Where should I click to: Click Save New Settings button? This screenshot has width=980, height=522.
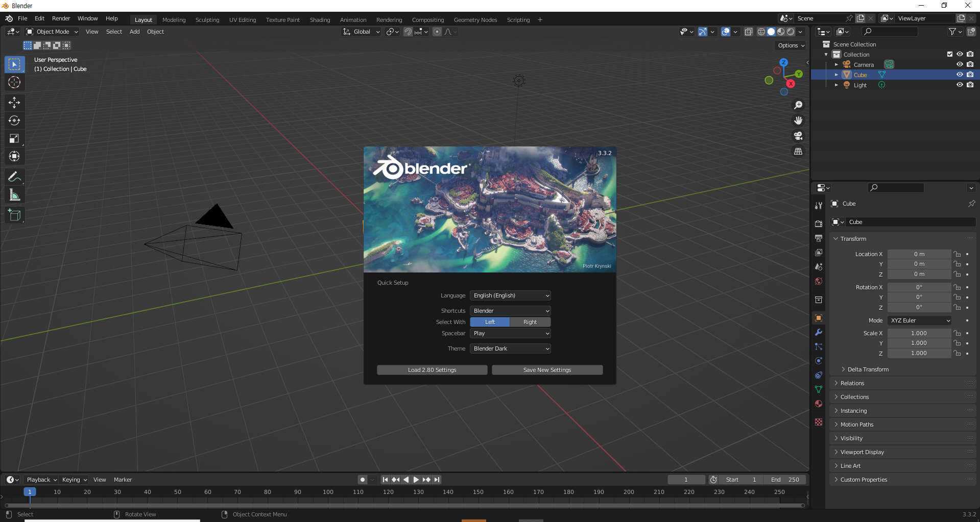(547, 370)
